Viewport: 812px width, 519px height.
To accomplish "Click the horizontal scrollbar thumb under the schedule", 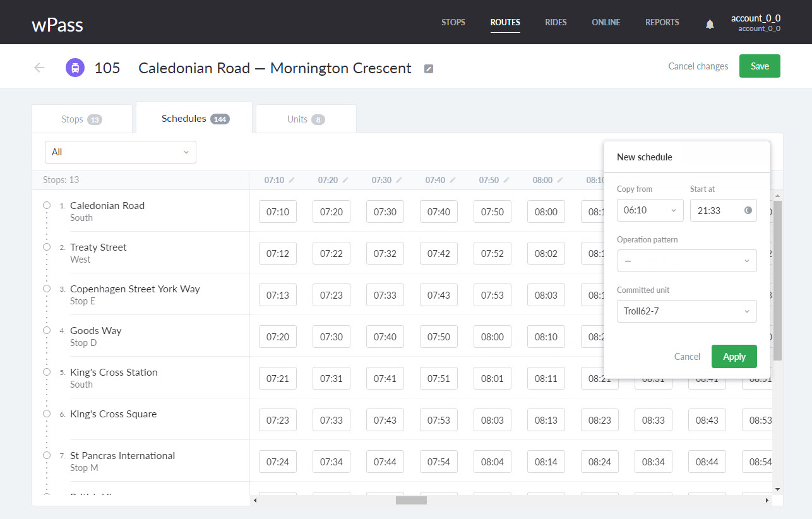I will (411, 500).
